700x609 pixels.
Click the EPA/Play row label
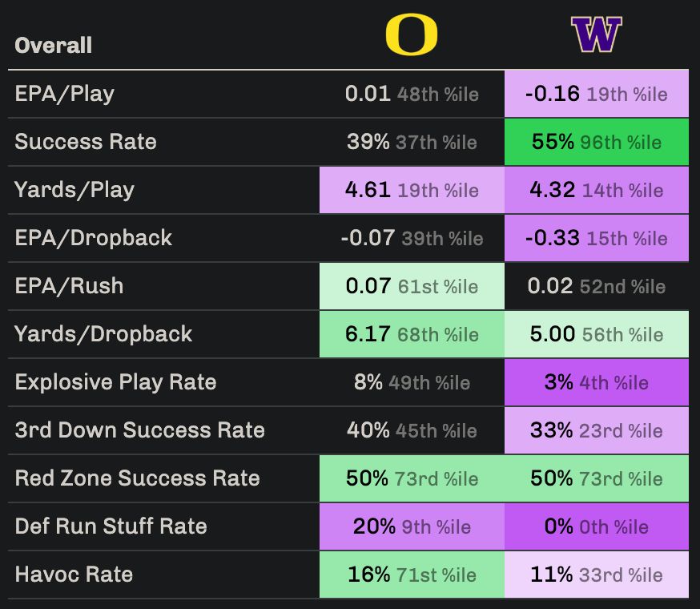(65, 94)
